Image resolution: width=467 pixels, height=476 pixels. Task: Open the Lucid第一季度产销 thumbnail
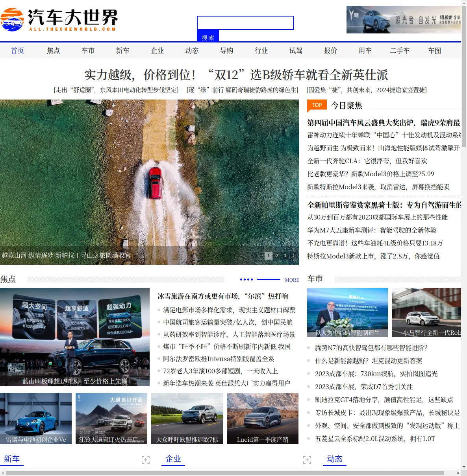coord(263,419)
